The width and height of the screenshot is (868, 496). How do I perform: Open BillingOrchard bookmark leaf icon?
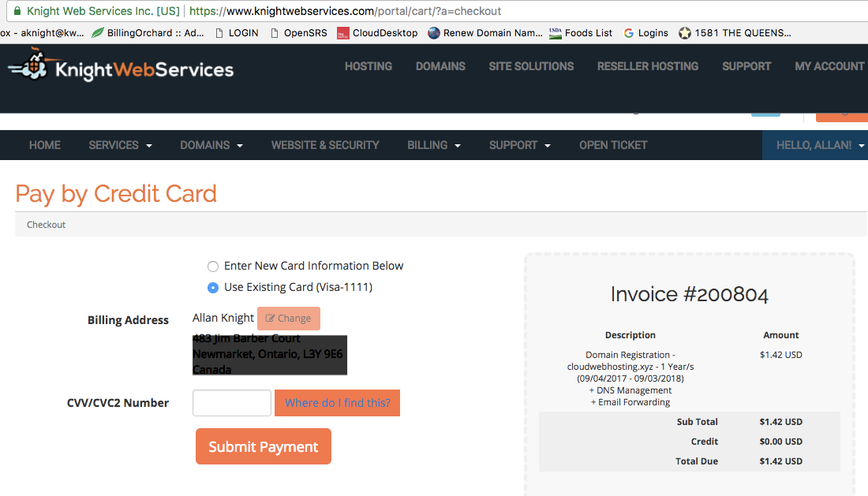98,33
